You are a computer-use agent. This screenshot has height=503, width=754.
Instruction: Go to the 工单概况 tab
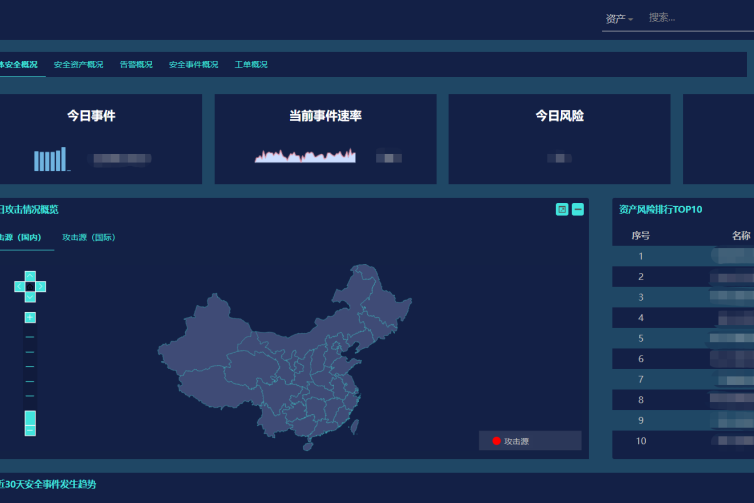(251, 65)
